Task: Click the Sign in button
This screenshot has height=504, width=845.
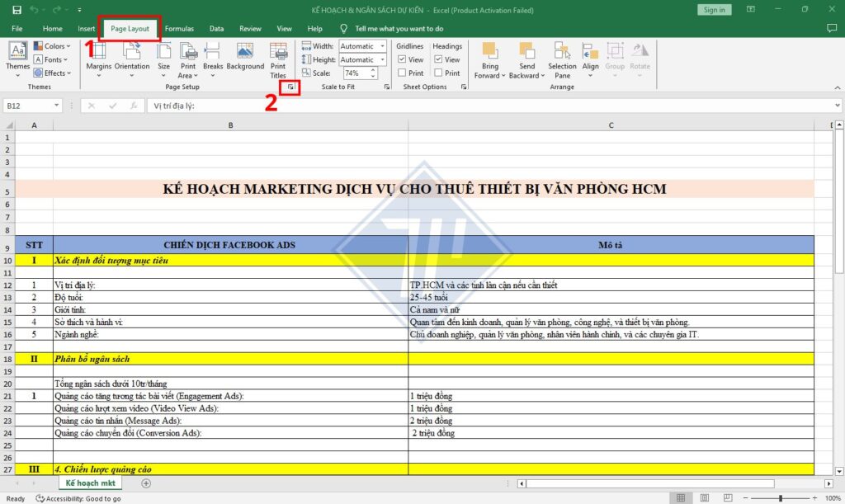Action: (713, 10)
